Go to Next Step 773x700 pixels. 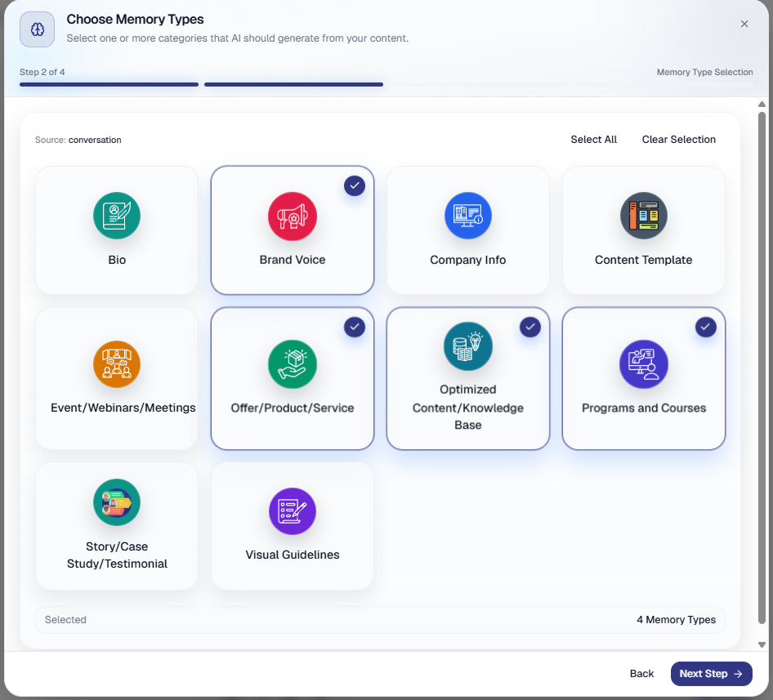point(711,673)
